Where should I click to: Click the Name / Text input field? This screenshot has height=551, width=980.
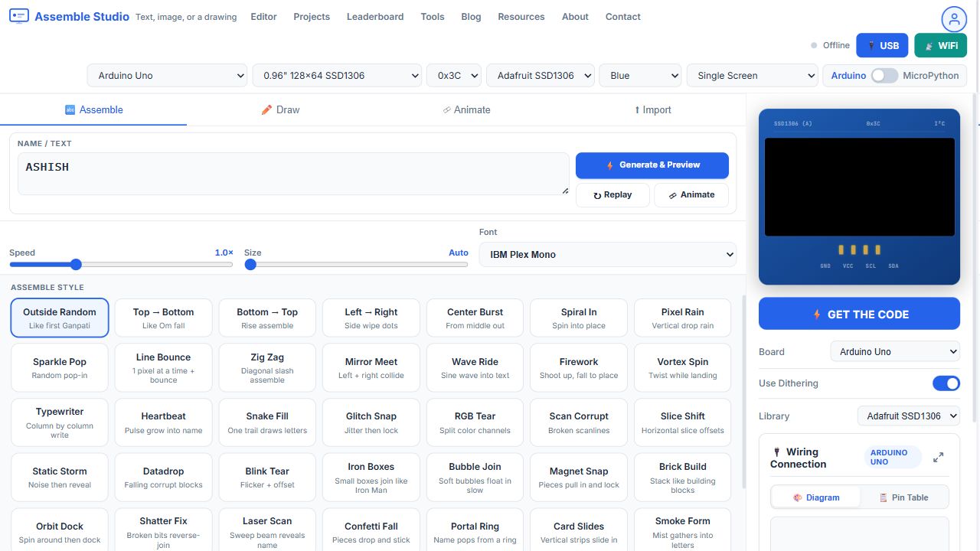[293, 174]
